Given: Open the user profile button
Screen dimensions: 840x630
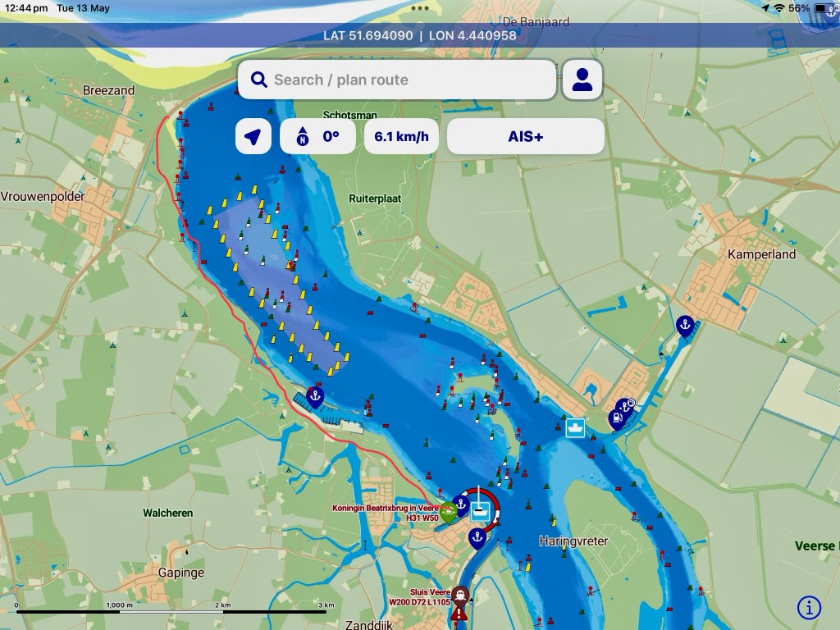Looking at the screenshot, I should 582,80.
